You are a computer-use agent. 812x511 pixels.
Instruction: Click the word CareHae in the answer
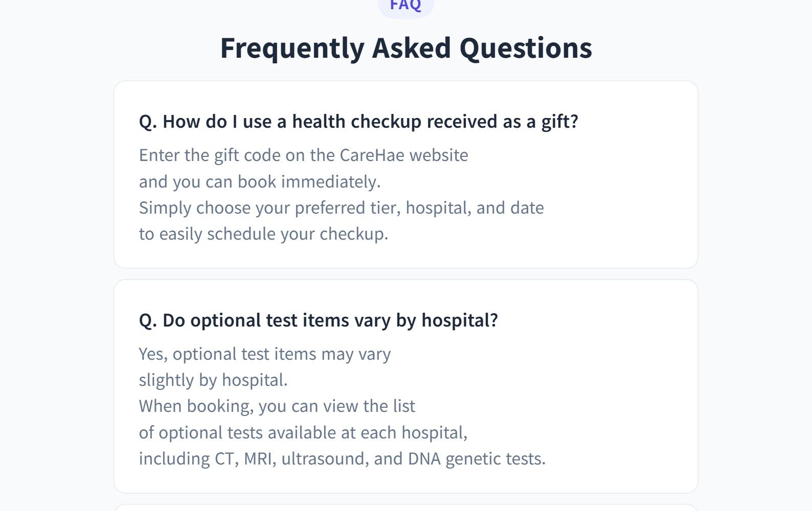372,155
